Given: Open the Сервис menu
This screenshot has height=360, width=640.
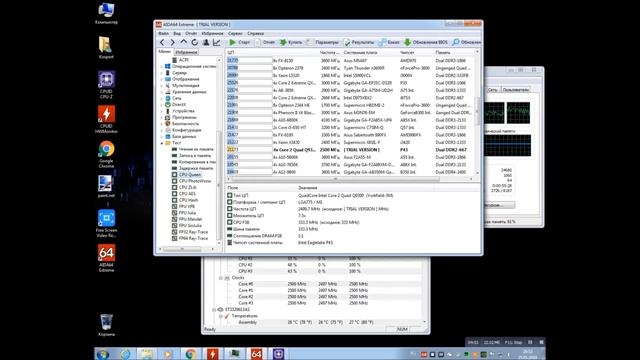Looking at the screenshot, I should pos(236,33).
